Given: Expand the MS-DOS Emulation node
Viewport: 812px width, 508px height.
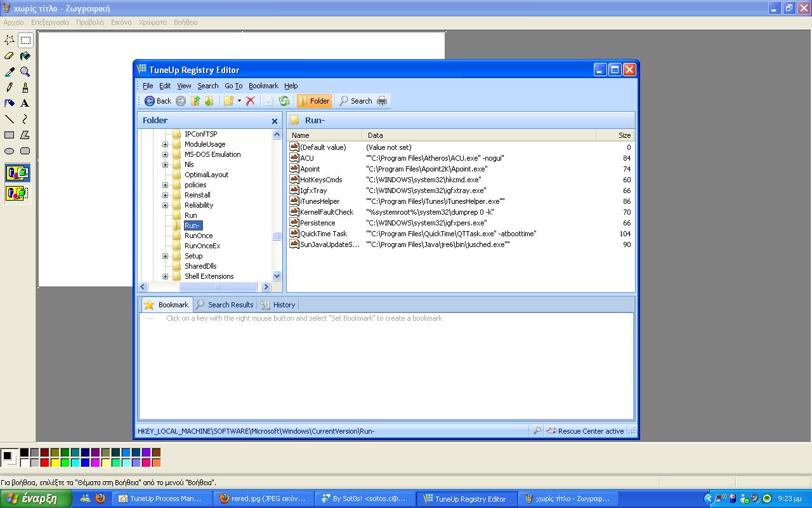Looking at the screenshot, I should point(165,154).
